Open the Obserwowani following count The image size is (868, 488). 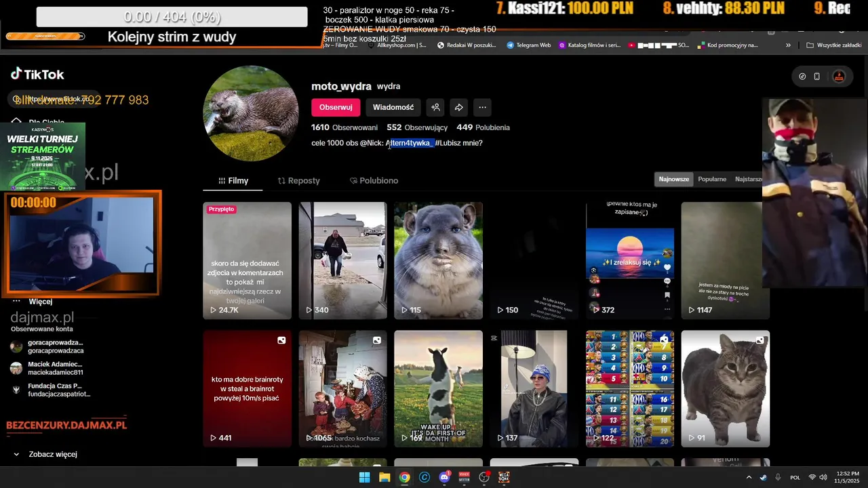coord(344,127)
